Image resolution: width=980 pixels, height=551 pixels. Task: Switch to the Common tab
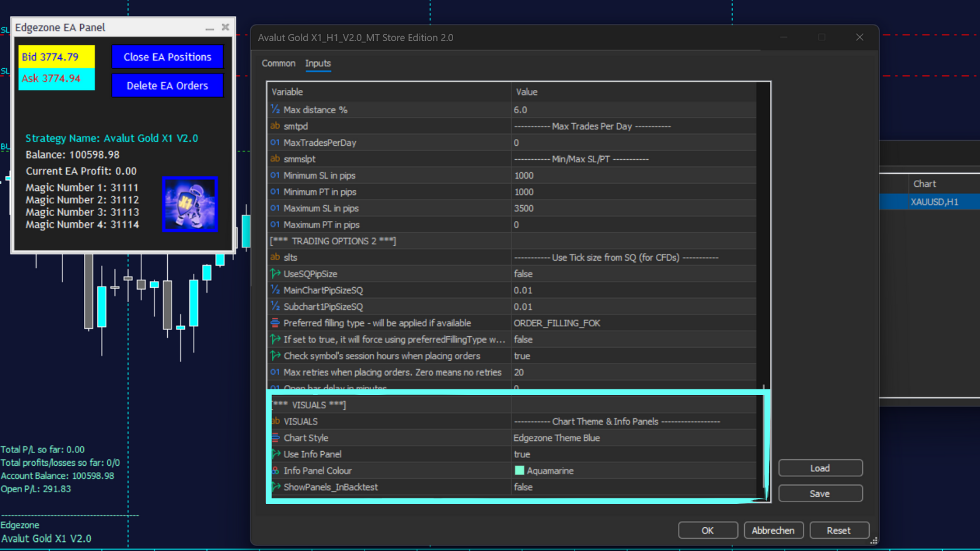(x=279, y=63)
